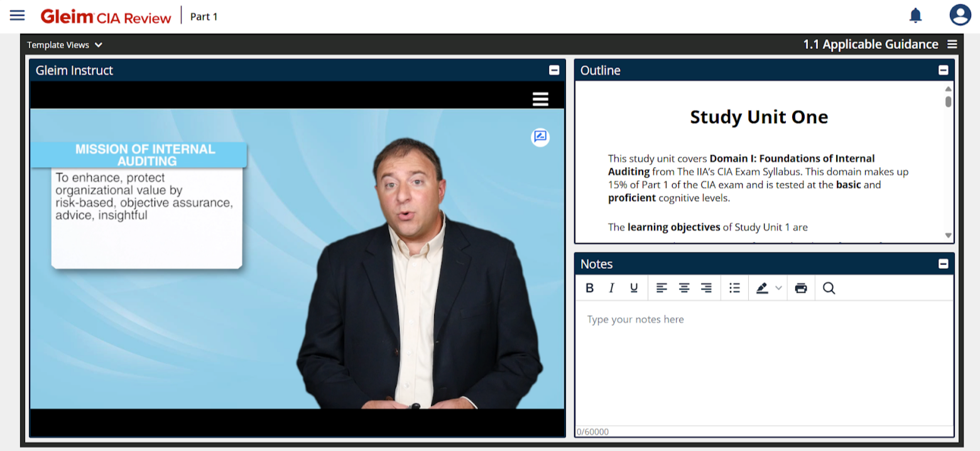980x451 pixels.
Task: Open the main navigation hamburger menu
Action: [x=17, y=15]
